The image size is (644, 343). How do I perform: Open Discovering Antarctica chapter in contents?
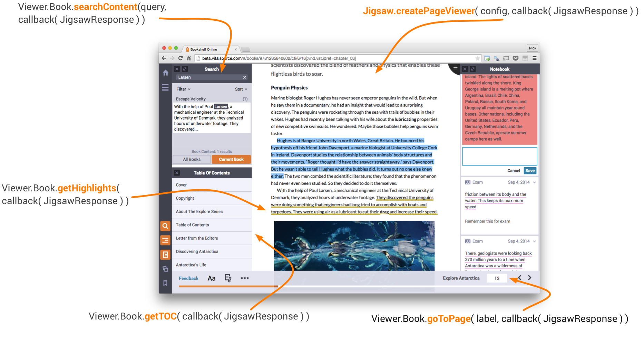pyautogui.click(x=197, y=251)
